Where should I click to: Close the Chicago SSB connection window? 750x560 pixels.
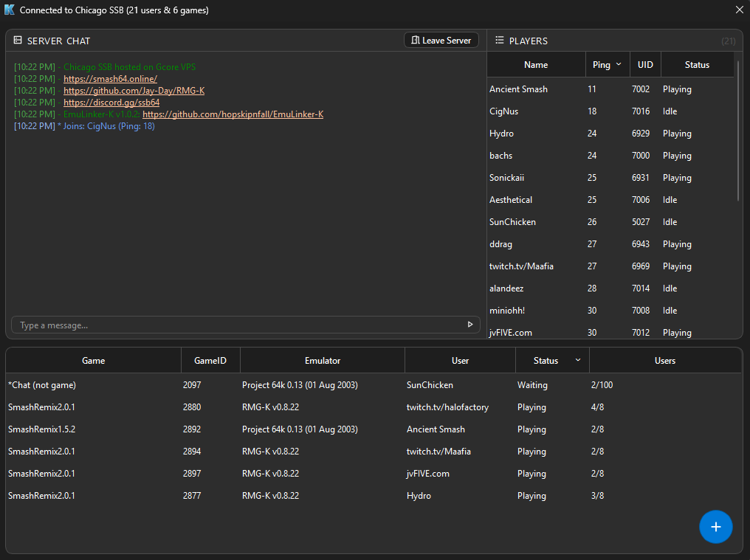pyautogui.click(x=739, y=10)
